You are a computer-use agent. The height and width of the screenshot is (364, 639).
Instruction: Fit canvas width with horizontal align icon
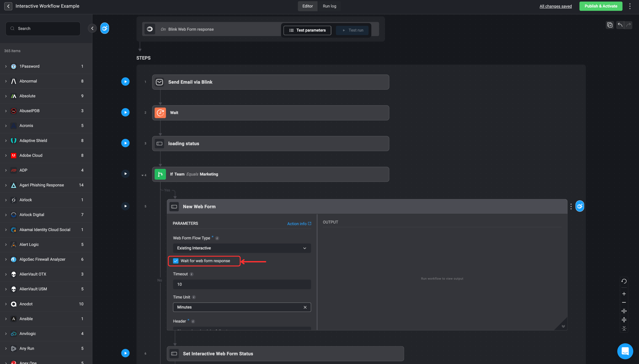(624, 311)
